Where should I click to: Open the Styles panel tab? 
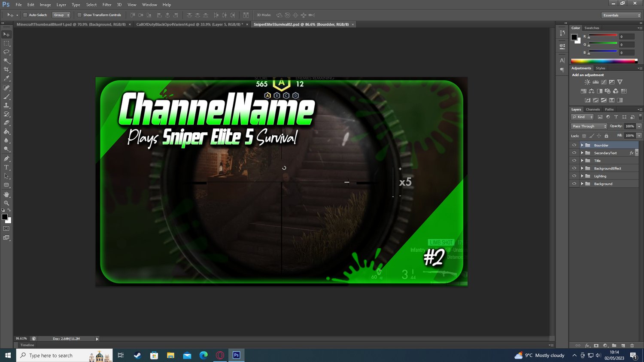[x=600, y=68]
